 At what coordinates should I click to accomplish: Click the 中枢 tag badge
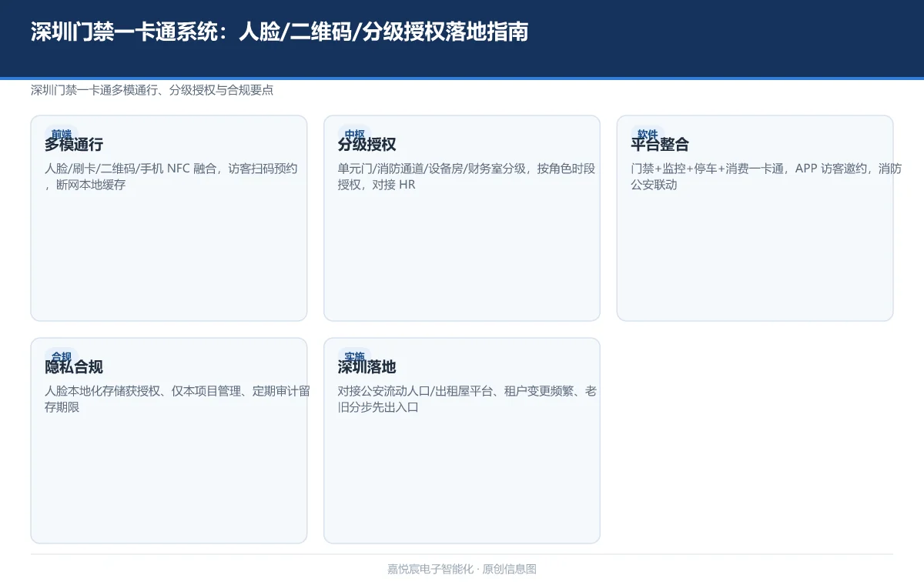click(354, 133)
